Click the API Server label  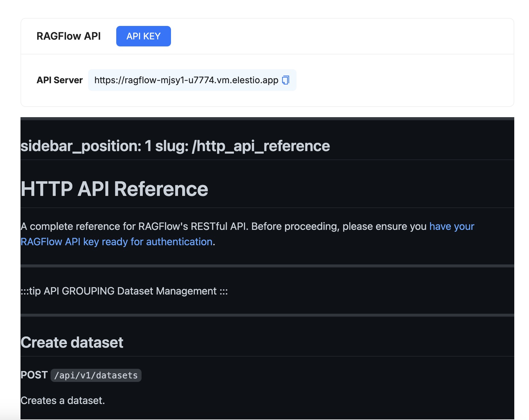click(60, 80)
